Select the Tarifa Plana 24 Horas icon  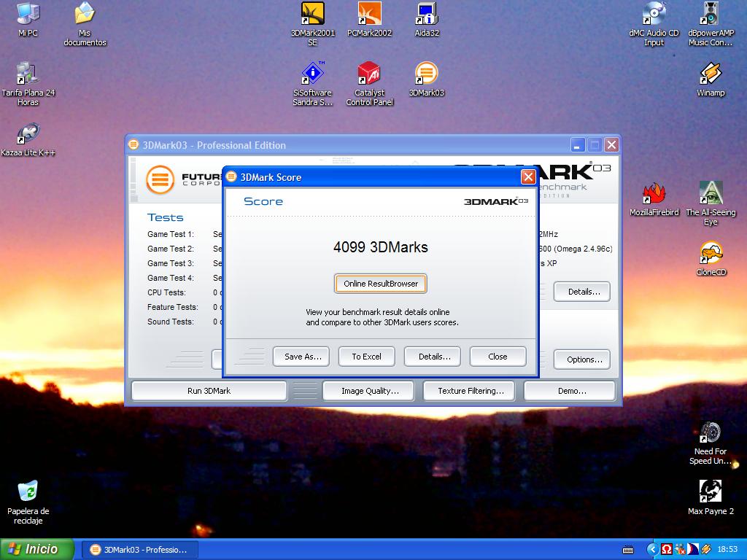coord(28,84)
